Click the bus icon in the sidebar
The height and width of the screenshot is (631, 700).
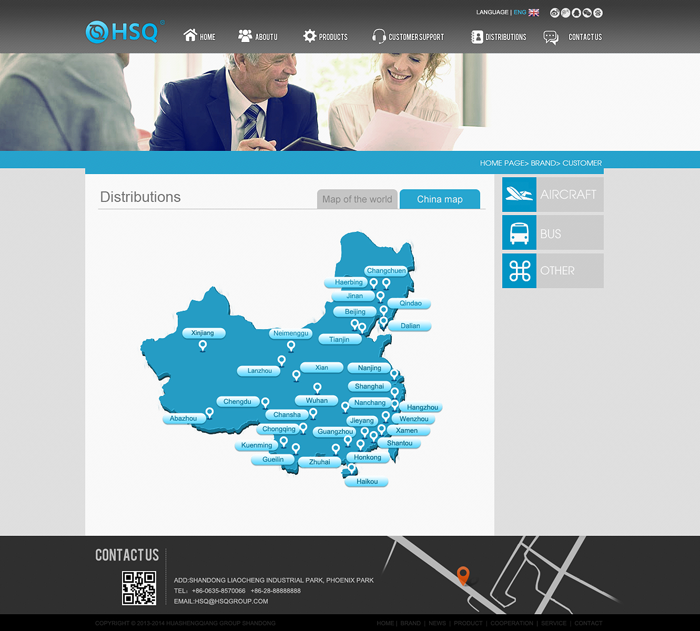(519, 233)
